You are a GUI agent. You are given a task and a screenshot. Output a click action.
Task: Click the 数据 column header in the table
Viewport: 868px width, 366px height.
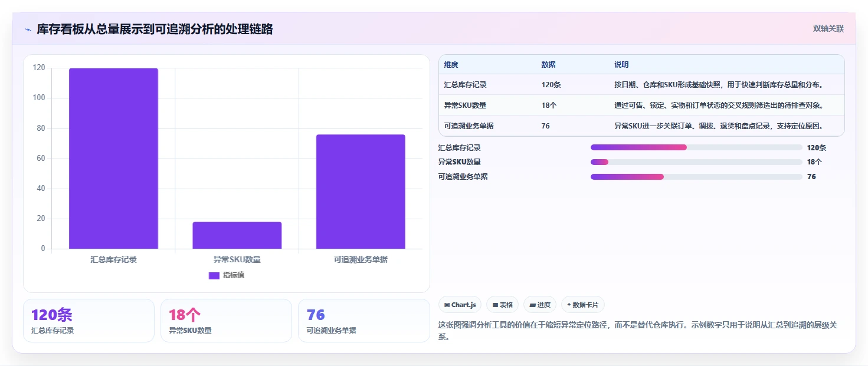point(548,65)
